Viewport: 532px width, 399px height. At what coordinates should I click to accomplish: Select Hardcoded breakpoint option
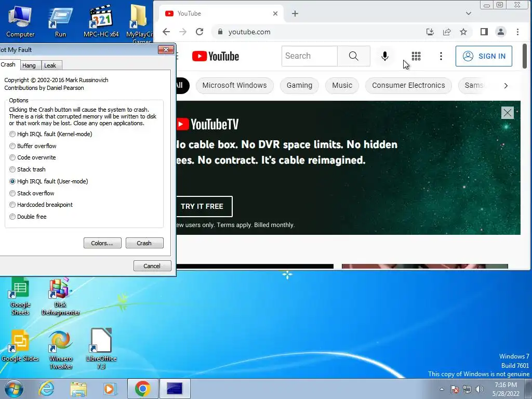click(x=41, y=205)
